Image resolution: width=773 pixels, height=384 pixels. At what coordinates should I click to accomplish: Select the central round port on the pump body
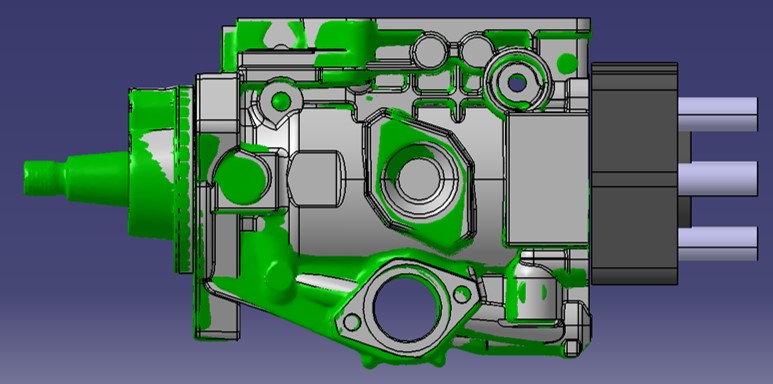(419, 178)
